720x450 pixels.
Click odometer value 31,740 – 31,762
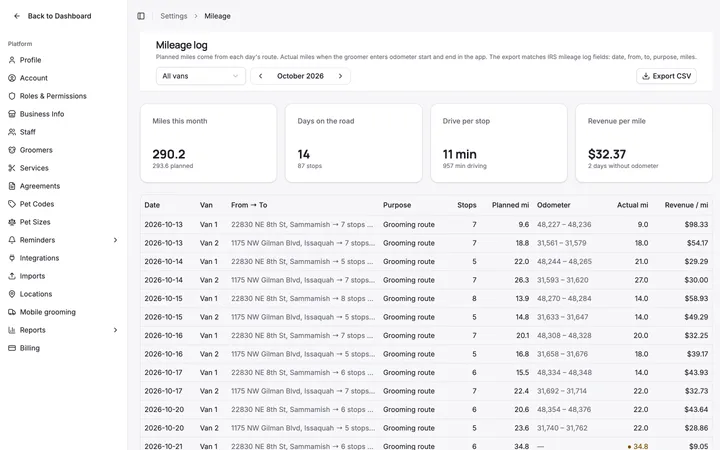click(562, 428)
